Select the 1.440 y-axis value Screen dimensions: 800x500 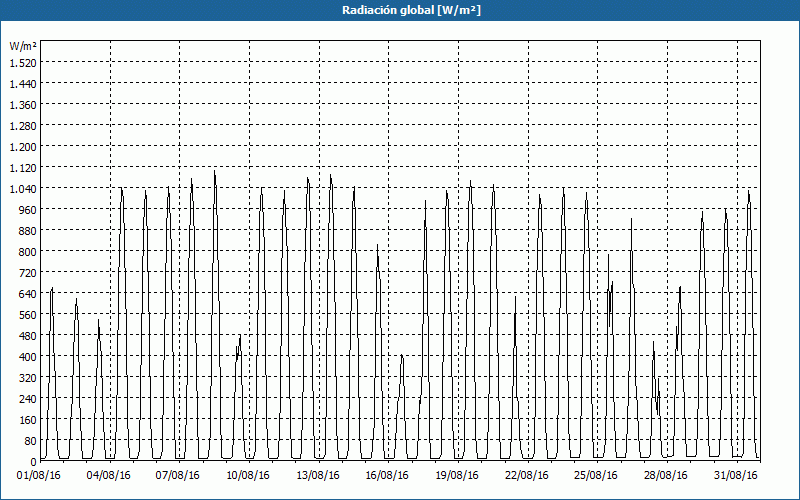pyautogui.click(x=23, y=84)
